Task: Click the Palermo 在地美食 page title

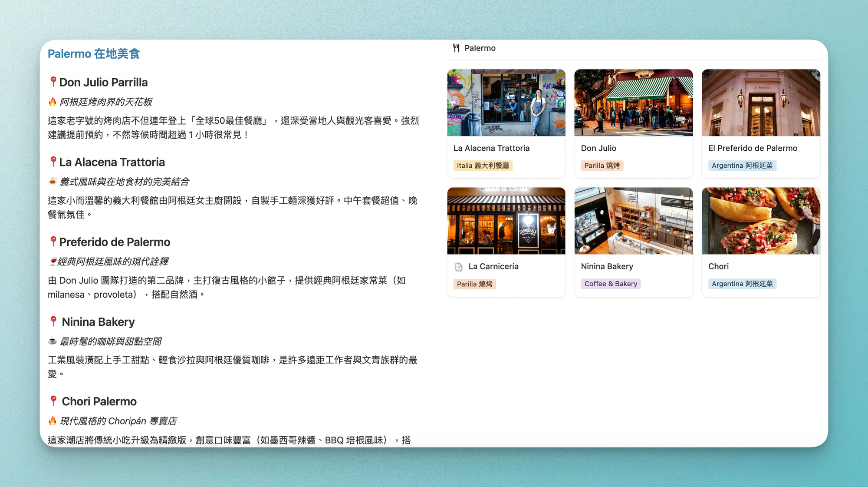Action: point(94,54)
